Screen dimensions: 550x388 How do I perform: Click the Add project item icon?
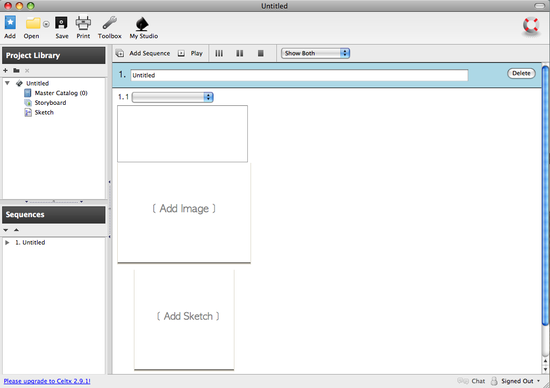click(x=10, y=23)
